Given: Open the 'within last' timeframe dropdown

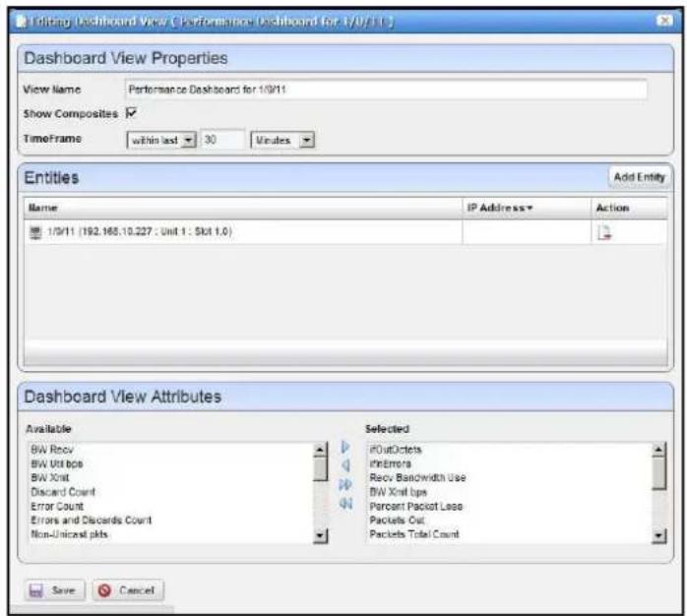Looking at the screenshot, I should tap(161, 140).
